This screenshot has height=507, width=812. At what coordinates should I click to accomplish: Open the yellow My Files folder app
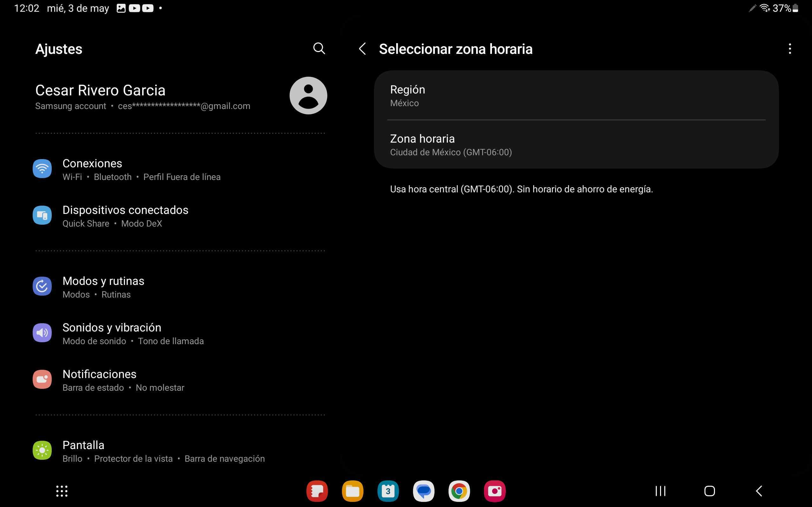click(352, 491)
